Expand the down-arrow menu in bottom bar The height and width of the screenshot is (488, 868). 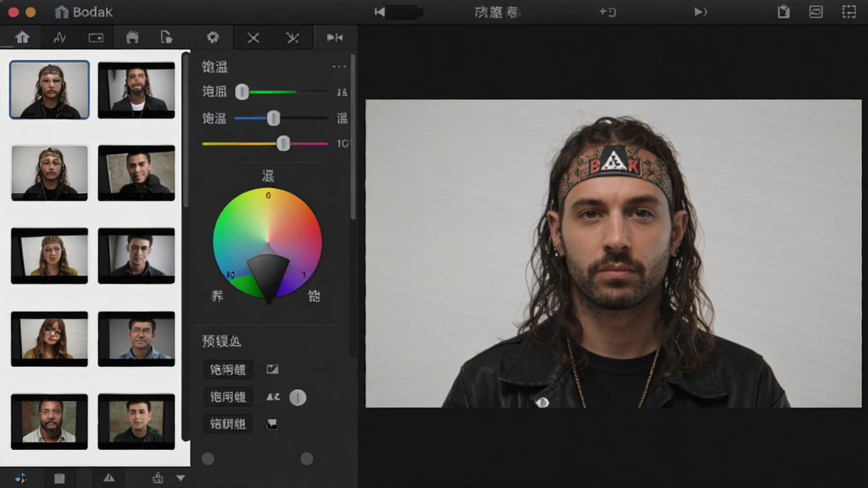pyautogui.click(x=181, y=478)
